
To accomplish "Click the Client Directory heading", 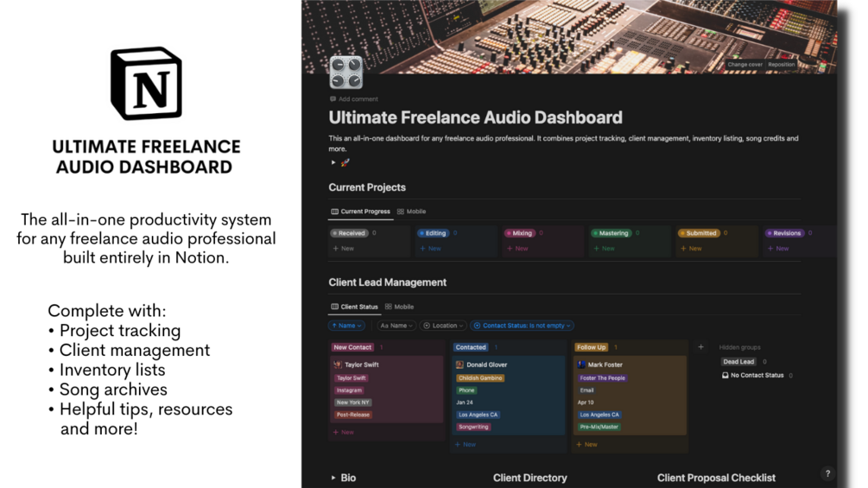I will 529,478.
